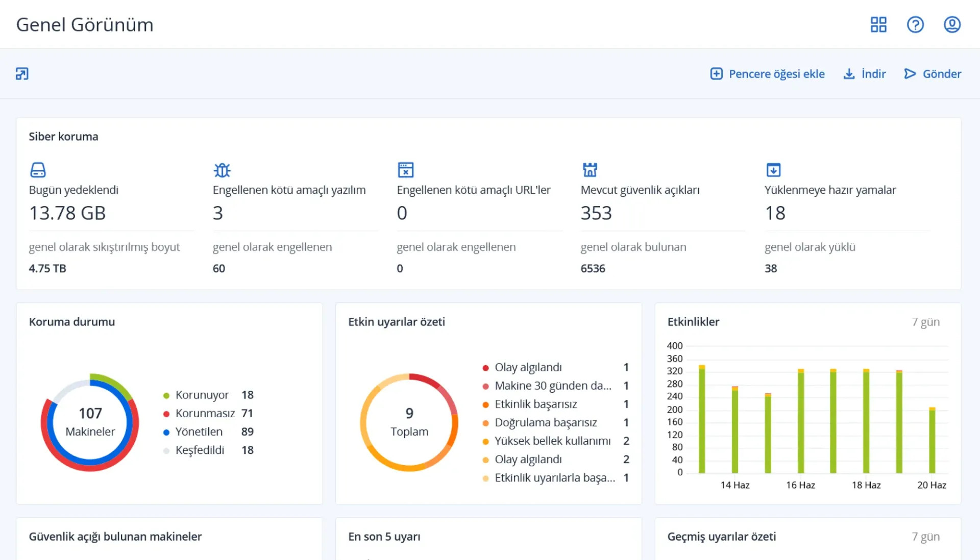Select Korunmasız legend entry
This screenshot has width=980, height=560.
point(205,413)
